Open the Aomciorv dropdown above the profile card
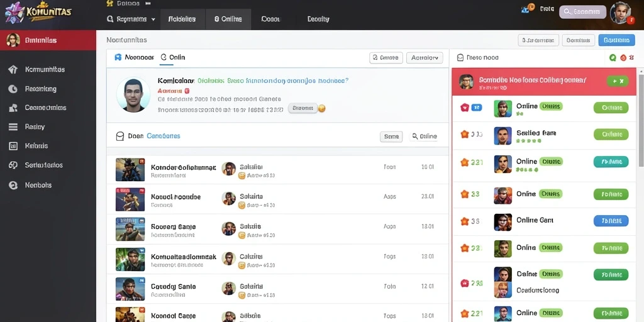The height and width of the screenshot is (322, 644). (425, 58)
